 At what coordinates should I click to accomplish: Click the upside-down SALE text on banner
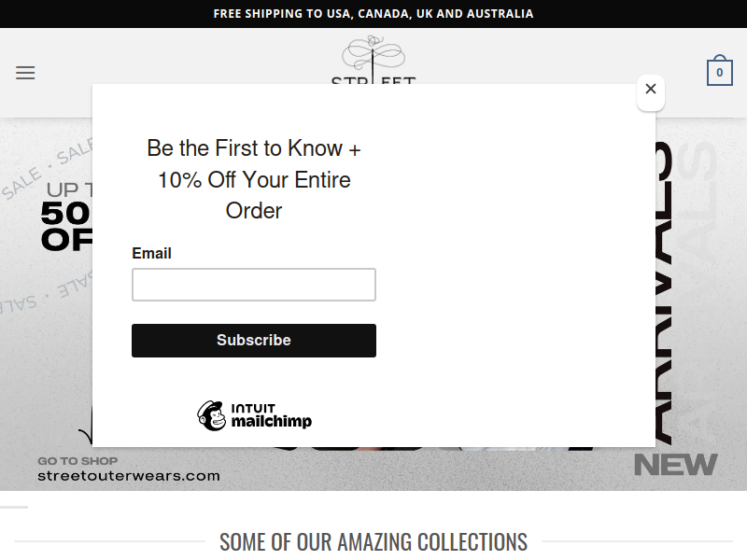tap(46, 294)
